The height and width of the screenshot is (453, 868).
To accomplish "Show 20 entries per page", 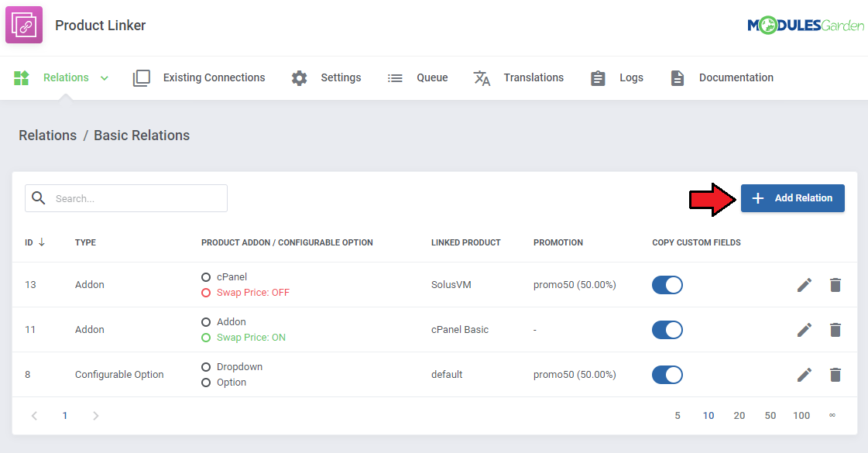I will pyautogui.click(x=739, y=415).
